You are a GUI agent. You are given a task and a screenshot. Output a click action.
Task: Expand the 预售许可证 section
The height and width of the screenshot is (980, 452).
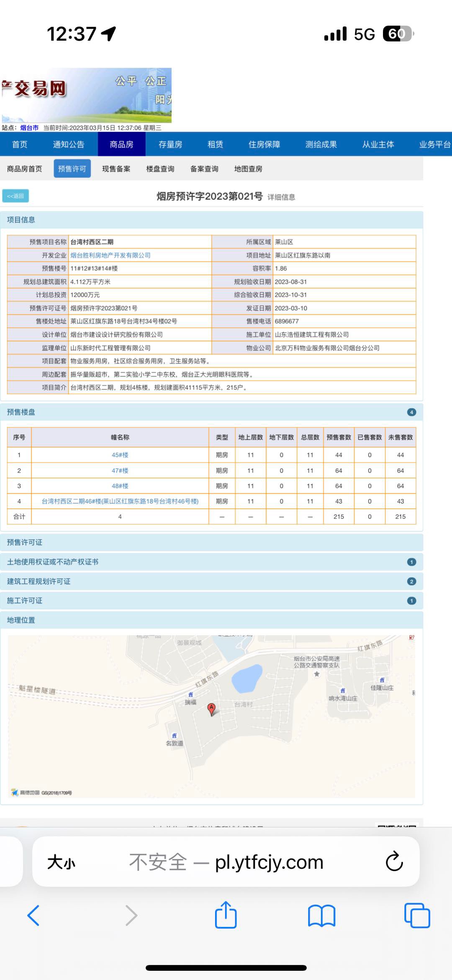click(x=212, y=543)
